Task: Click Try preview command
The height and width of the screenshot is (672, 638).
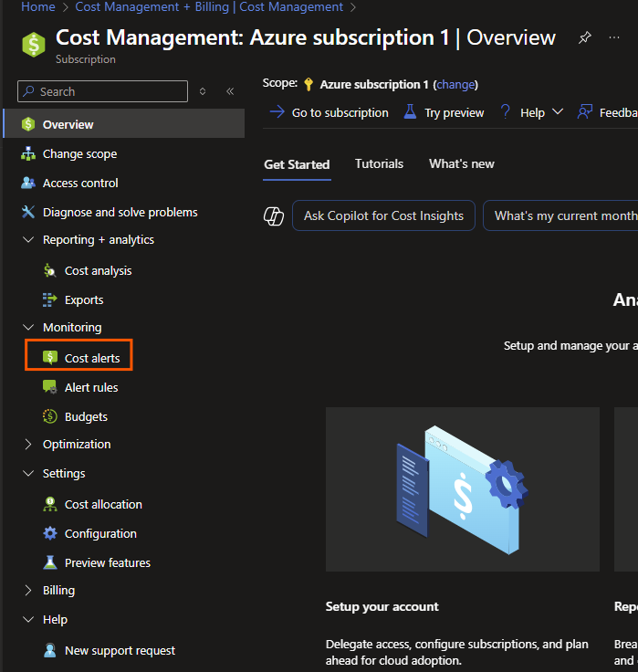Action: coord(444,112)
